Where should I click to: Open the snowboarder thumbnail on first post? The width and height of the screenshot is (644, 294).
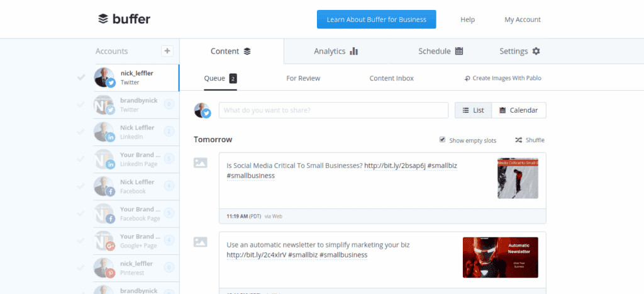518,178
